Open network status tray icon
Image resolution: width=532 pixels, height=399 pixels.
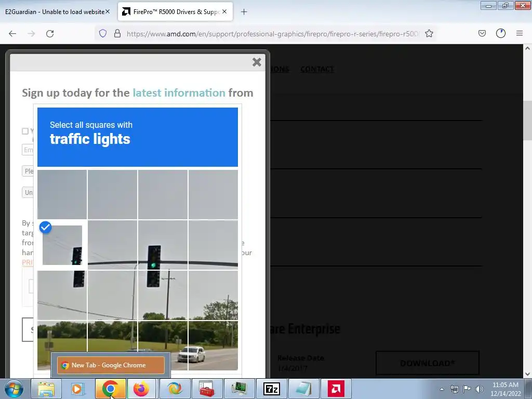pos(454,389)
